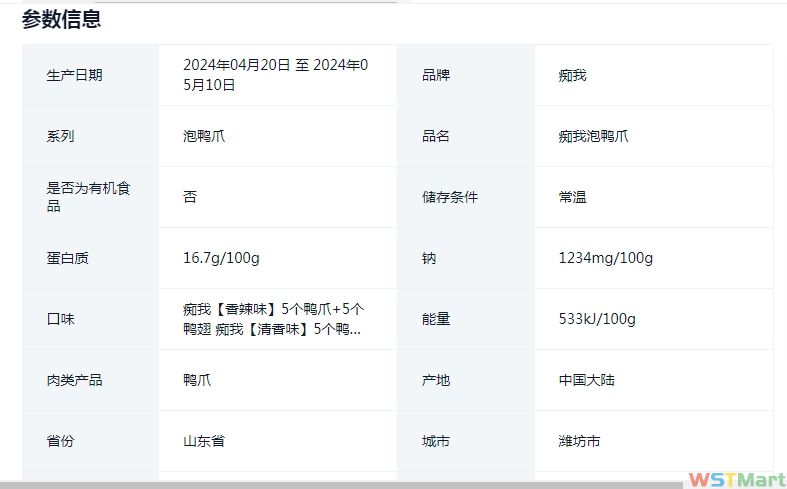Select the production date range value
Image resolution: width=787 pixels, height=489 pixels.
pos(275,75)
